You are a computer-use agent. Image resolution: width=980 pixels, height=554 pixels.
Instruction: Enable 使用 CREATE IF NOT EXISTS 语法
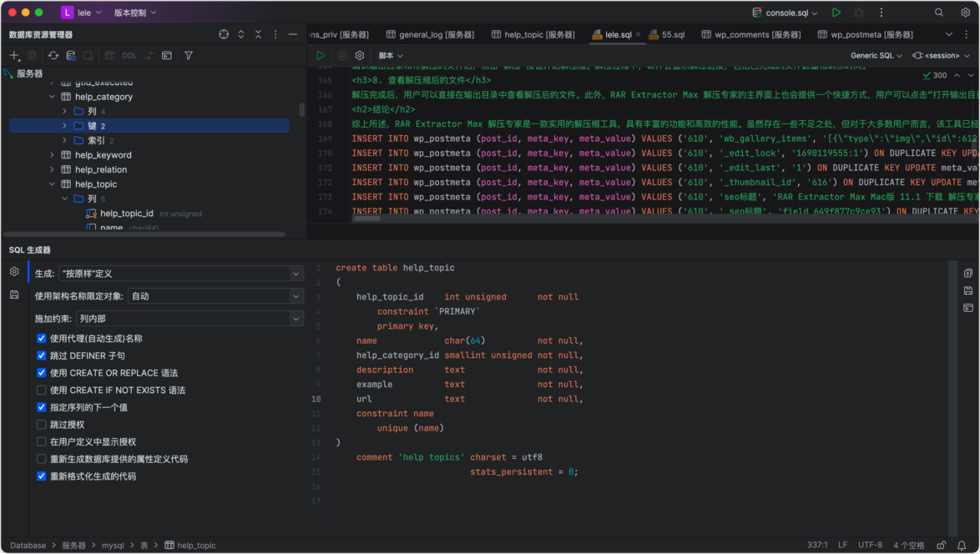[41, 390]
